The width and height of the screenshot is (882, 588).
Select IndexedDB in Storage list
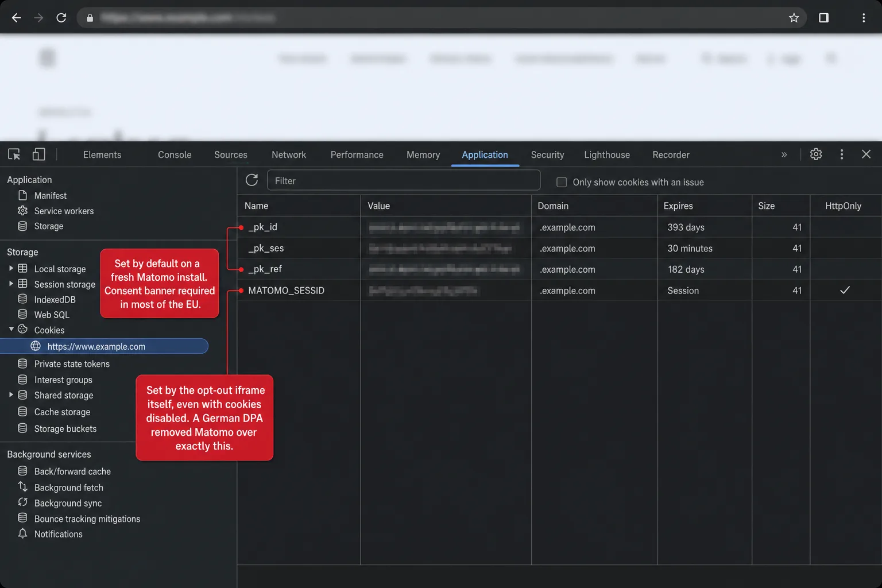coord(55,300)
